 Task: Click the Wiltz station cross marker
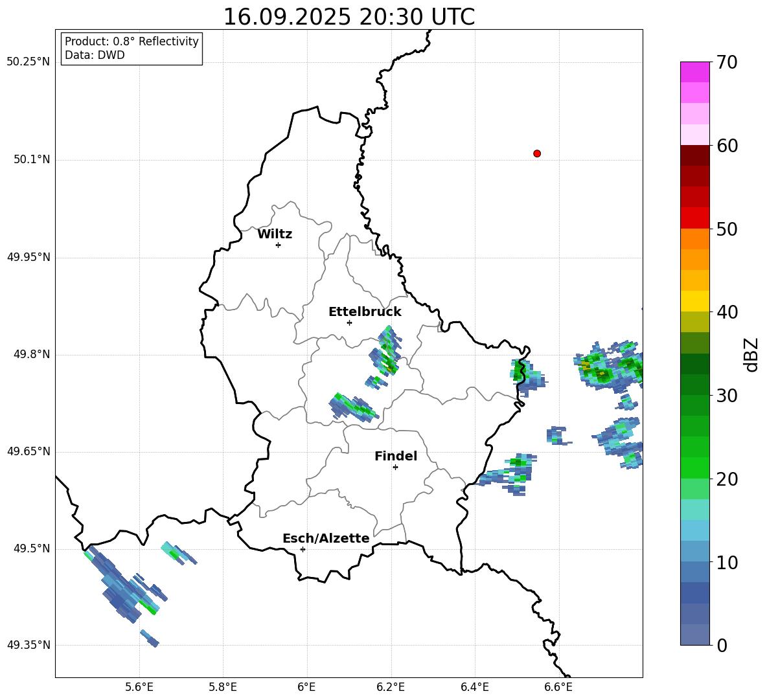point(278,245)
